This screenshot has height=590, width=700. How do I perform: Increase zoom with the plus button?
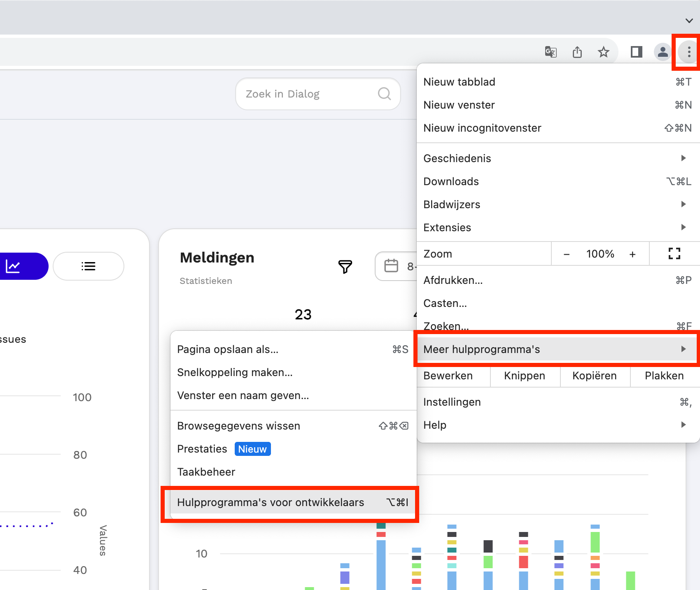tap(632, 254)
